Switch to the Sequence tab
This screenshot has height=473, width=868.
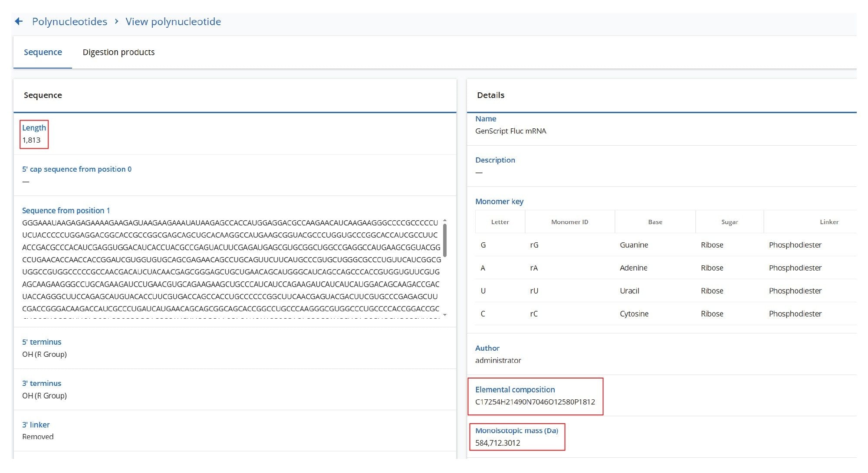click(x=43, y=52)
